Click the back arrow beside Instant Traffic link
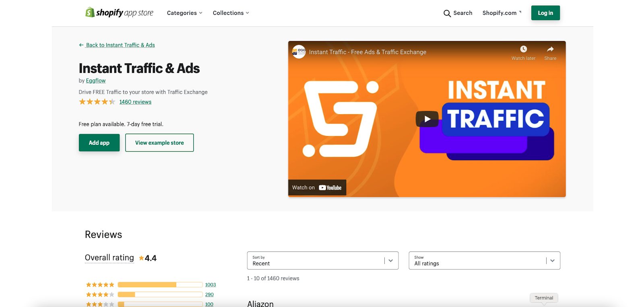 81,45
